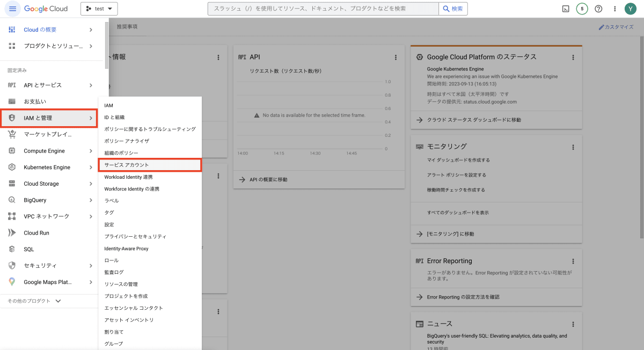This screenshot has height=350, width=644.
Task: Click アラート ポリシーを設定する link
Action: tap(457, 175)
